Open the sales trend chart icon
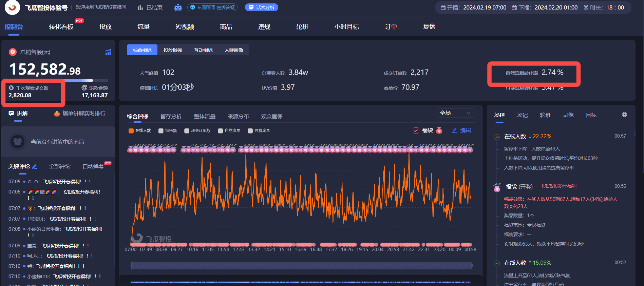This screenshot has width=644, height=286. coord(108,52)
